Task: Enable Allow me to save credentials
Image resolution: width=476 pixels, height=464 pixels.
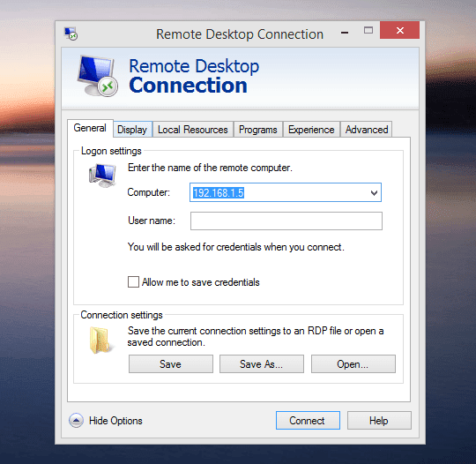Action: 133,282
